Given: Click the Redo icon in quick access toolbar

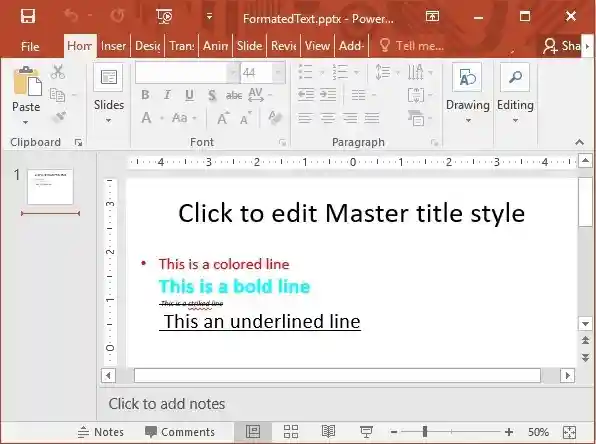Looking at the screenshot, I should (117, 16).
